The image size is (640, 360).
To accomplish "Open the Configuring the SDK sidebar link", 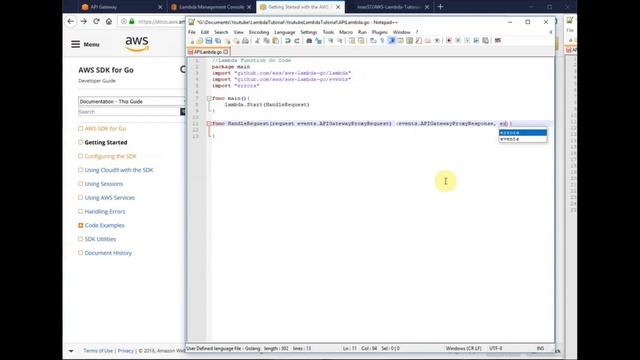I will pyautogui.click(x=111, y=156).
